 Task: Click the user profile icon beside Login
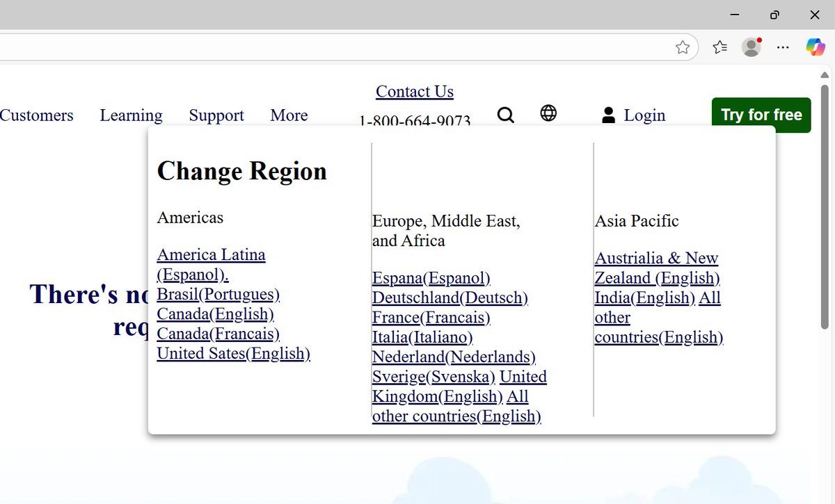(608, 115)
